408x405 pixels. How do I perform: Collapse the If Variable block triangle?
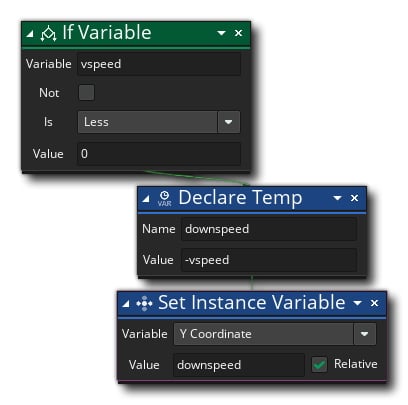click(30, 33)
